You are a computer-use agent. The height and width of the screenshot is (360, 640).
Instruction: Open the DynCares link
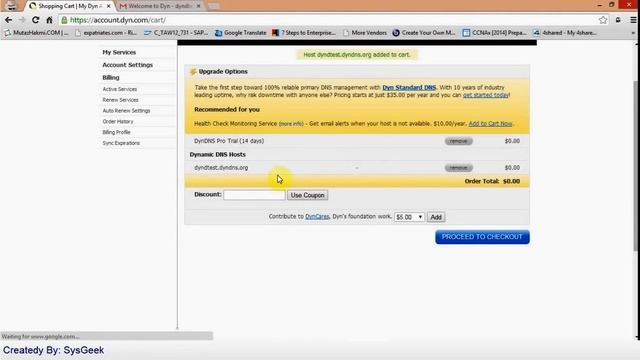point(317,217)
